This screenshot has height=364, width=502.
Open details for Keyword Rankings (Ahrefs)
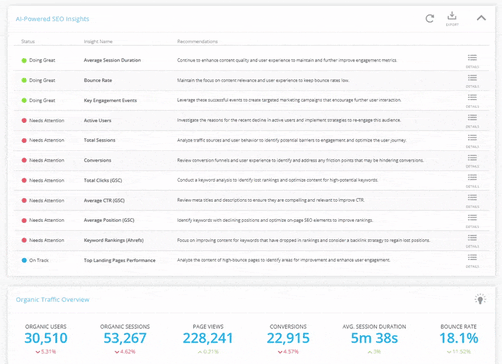(472, 240)
